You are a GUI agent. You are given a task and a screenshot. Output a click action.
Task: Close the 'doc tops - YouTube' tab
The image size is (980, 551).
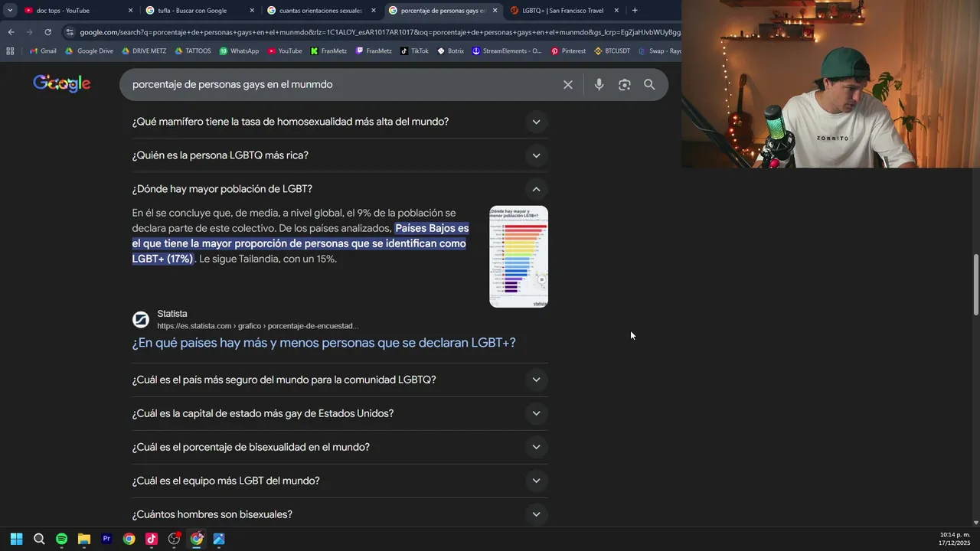pos(130,11)
